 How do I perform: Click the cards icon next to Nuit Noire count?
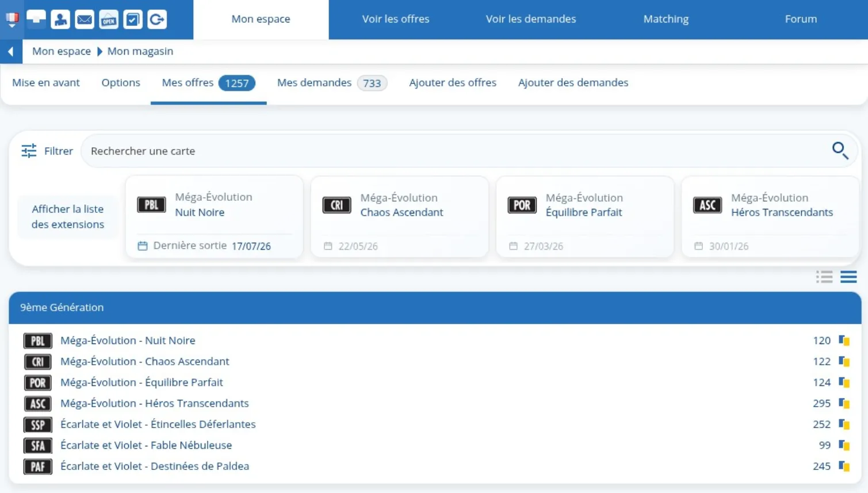tap(844, 341)
